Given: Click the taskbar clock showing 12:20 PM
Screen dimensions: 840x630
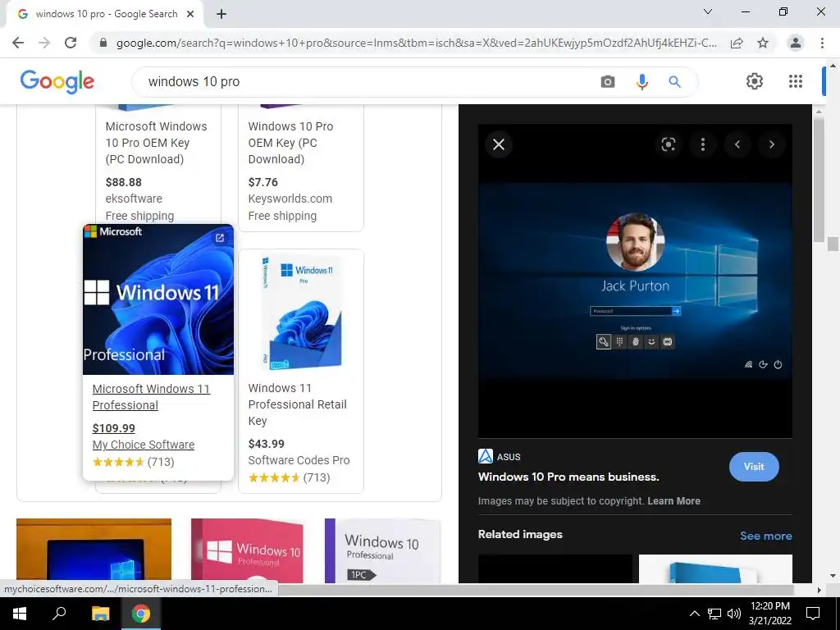Looking at the screenshot, I should (x=769, y=614).
